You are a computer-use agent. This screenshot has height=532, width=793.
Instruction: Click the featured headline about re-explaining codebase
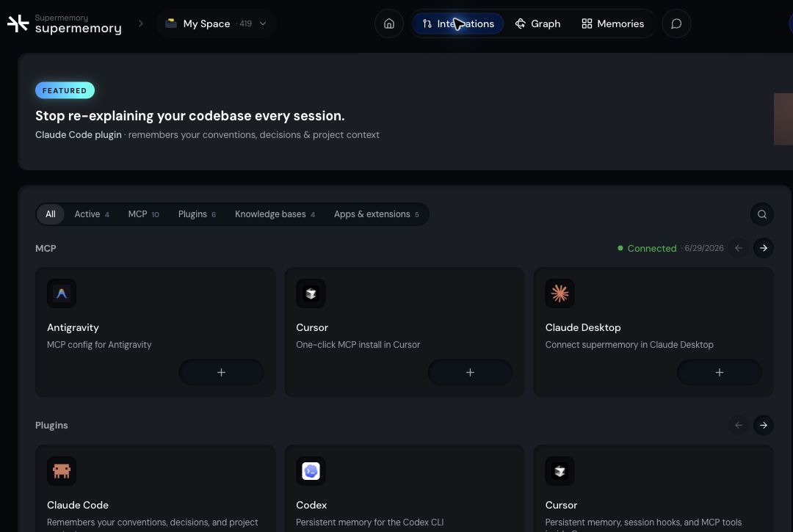189,116
